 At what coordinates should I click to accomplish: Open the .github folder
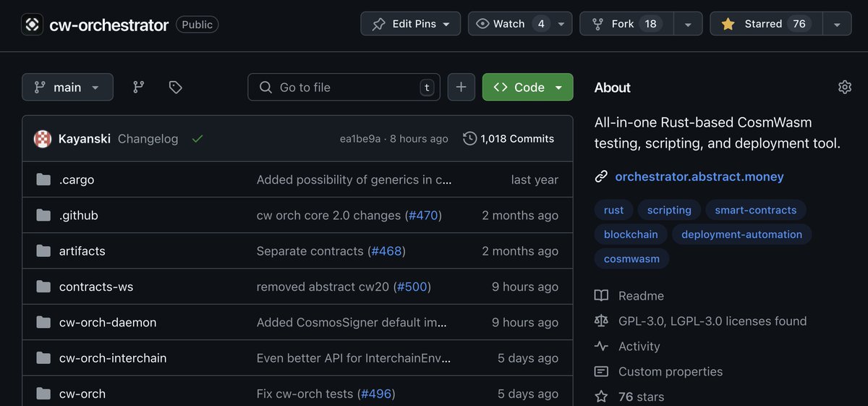tap(79, 215)
